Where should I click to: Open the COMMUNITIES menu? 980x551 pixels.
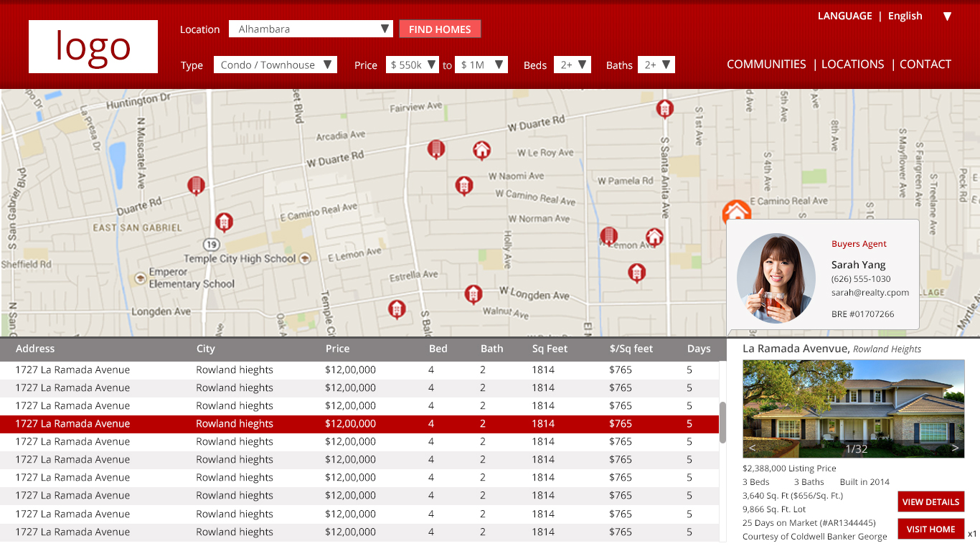click(x=766, y=64)
